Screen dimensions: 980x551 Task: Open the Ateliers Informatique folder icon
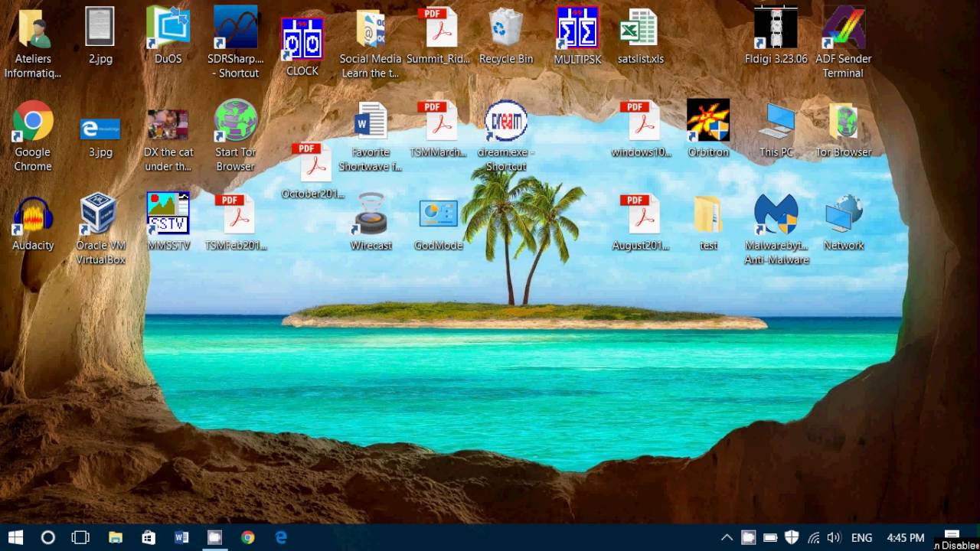(x=33, y=29)
